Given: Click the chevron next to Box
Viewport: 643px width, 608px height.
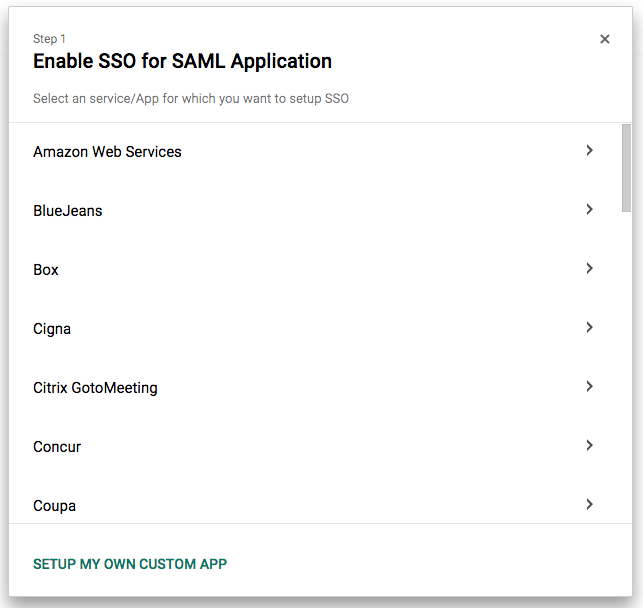Looking at the screenshot, I should pos(589,269).
